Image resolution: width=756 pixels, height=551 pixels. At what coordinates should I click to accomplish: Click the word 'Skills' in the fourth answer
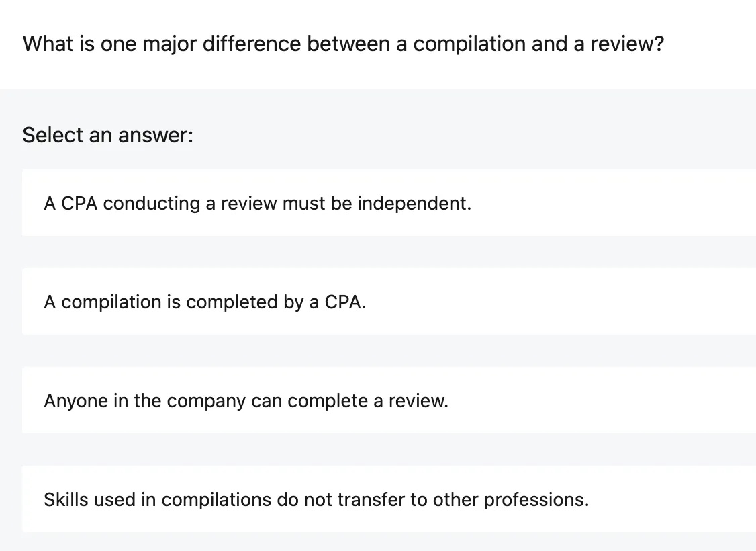(x=65, y=499)
